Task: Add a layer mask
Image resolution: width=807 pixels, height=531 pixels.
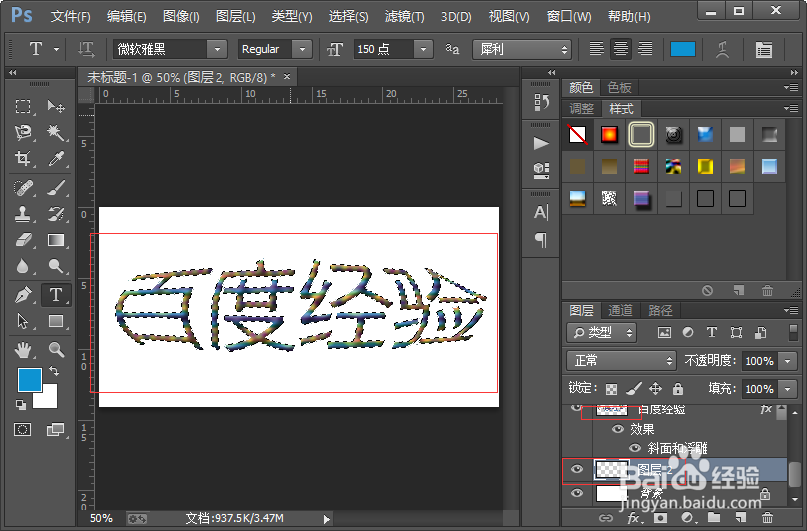Action: coord(660,518)
